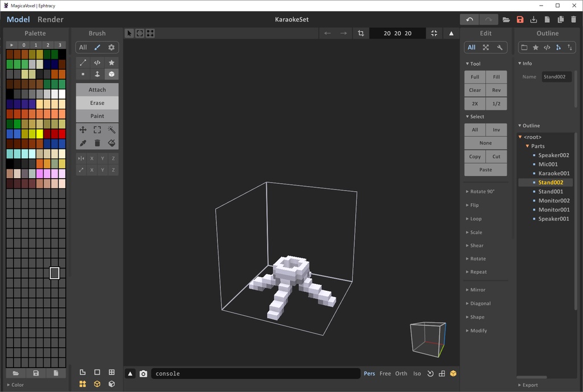Toggle axis lock Z in bottom brush row
Image resolution: width=583 pixels, height=392 pixels.
click(x=113, y=170)
